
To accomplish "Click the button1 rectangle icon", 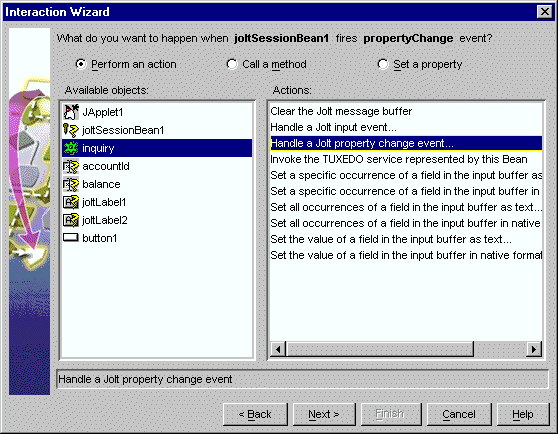I will pos(71,237).
